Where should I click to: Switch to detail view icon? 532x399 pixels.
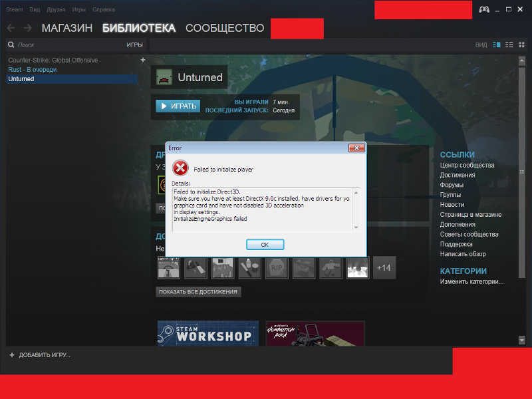click(496, 45)
